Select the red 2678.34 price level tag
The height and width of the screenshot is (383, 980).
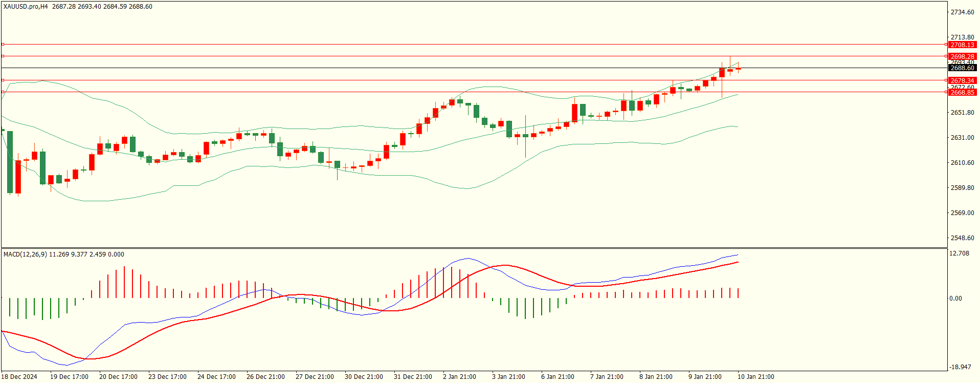[962, 80]
